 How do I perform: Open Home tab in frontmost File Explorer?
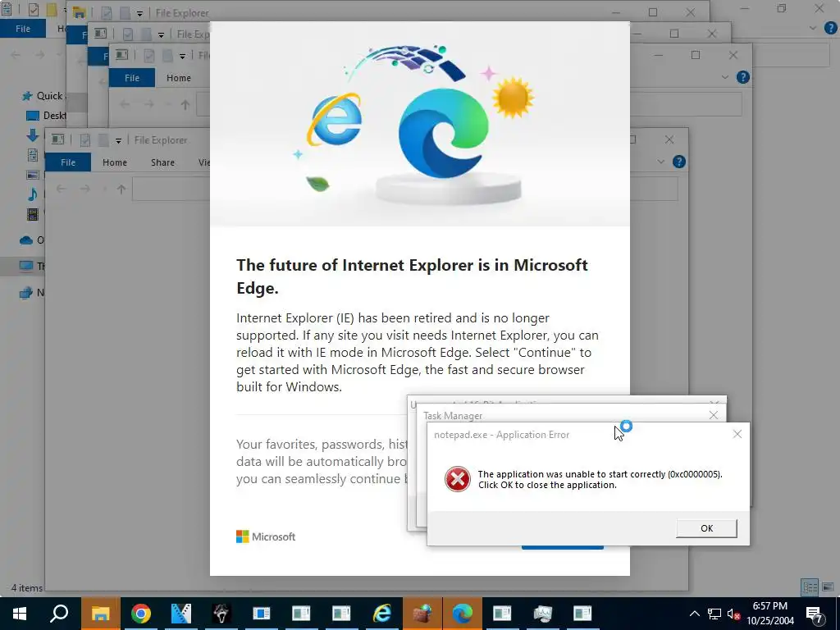tap(115, 162)
